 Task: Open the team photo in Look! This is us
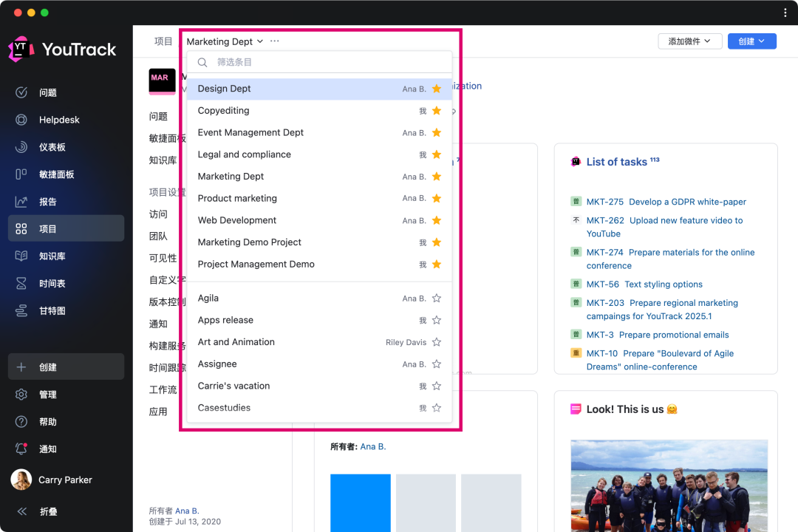point(669,485)
